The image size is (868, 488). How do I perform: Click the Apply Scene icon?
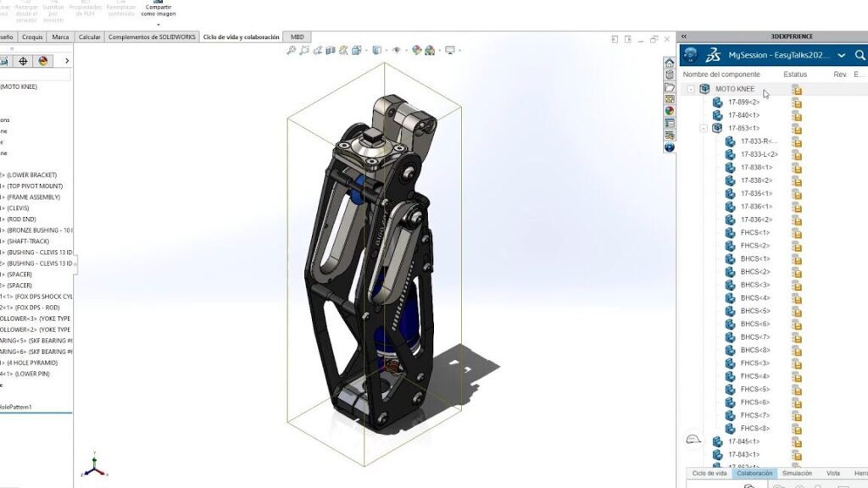tap(430, 50)
